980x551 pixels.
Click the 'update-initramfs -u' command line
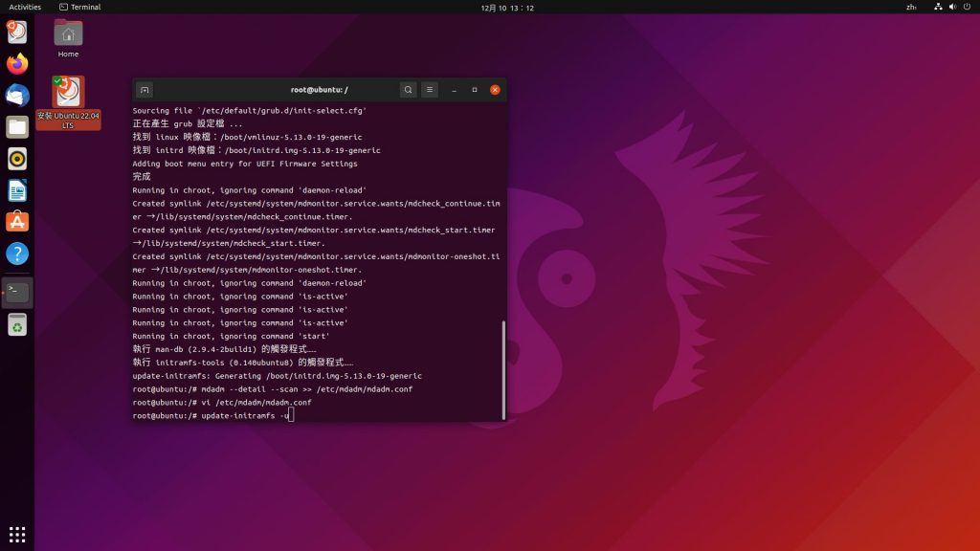[x=212, y=415]
